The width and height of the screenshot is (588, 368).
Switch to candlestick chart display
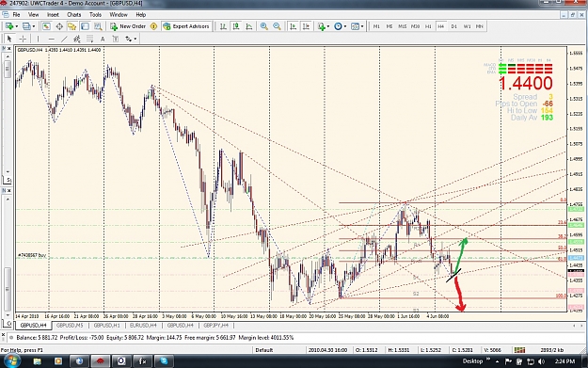(x=236, y=26)
